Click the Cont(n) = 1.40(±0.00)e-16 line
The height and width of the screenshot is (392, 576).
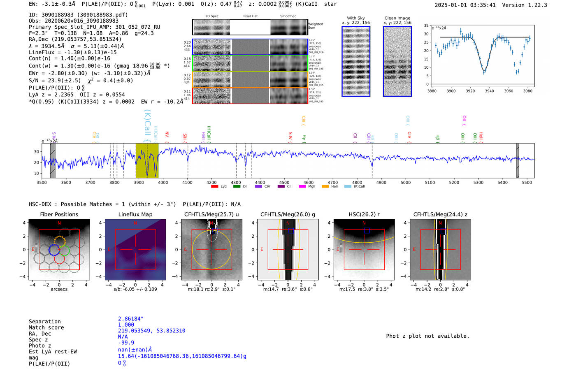[70, 59]
